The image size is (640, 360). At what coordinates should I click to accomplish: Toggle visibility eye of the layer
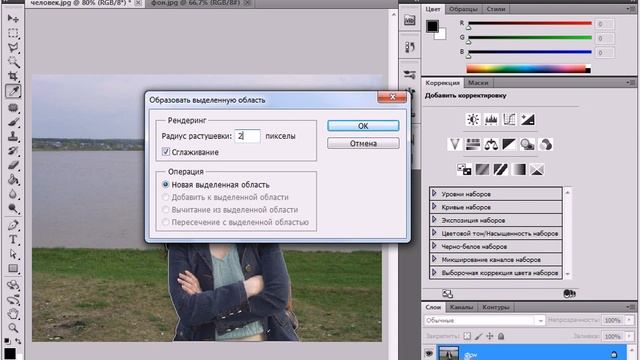429,353
